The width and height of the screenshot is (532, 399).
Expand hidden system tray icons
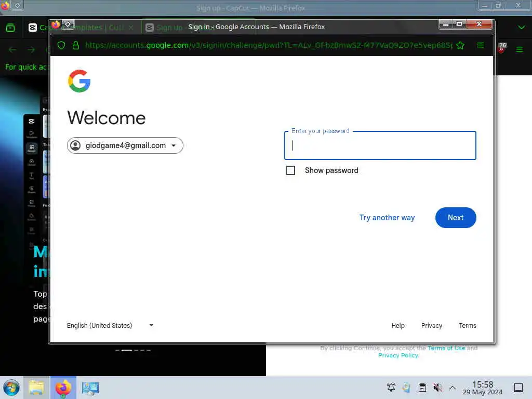click(453, 388)
